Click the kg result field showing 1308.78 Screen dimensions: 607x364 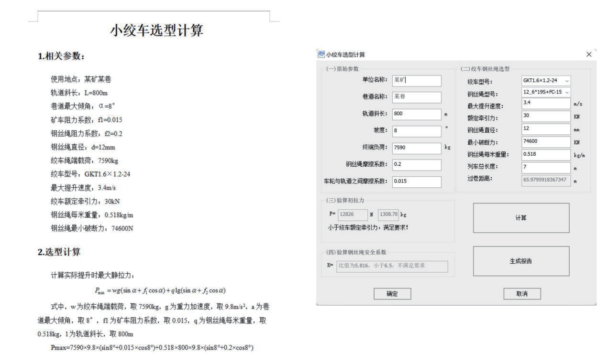coord(388,215)
